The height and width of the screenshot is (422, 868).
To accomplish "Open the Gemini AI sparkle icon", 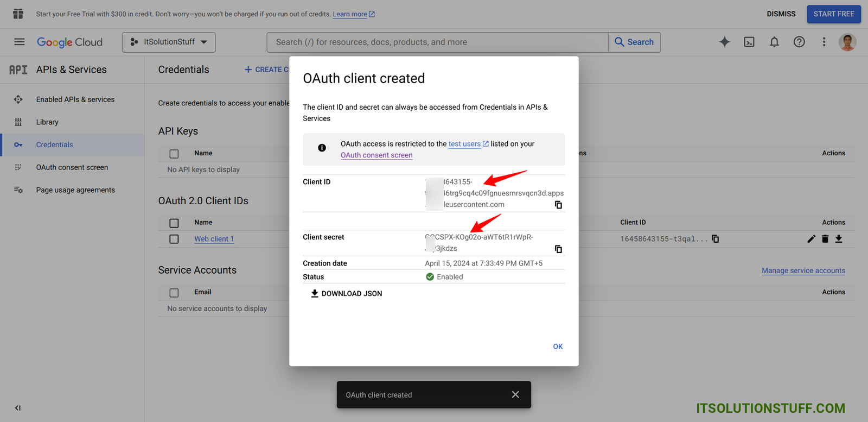I will [724, 42].
